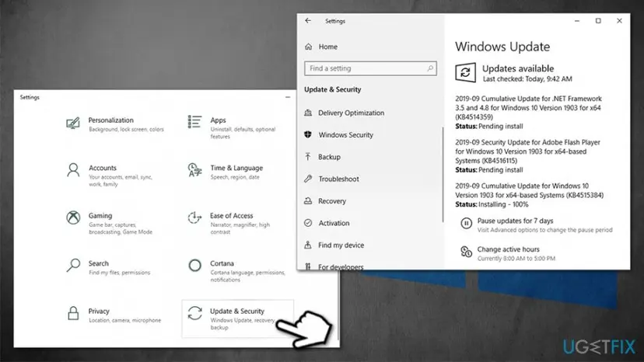Image resolution: width=644 pixels, height=362 pixels.
Task: Open Ease of Access icon
Action: [x=194, y=218]
